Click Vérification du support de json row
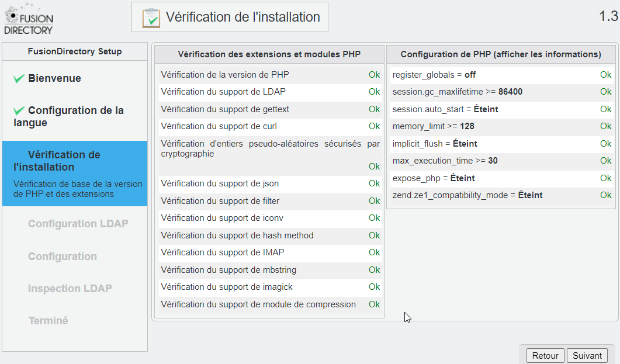The height and width of the screenshot is (364, 620). [x=270, y=183]
